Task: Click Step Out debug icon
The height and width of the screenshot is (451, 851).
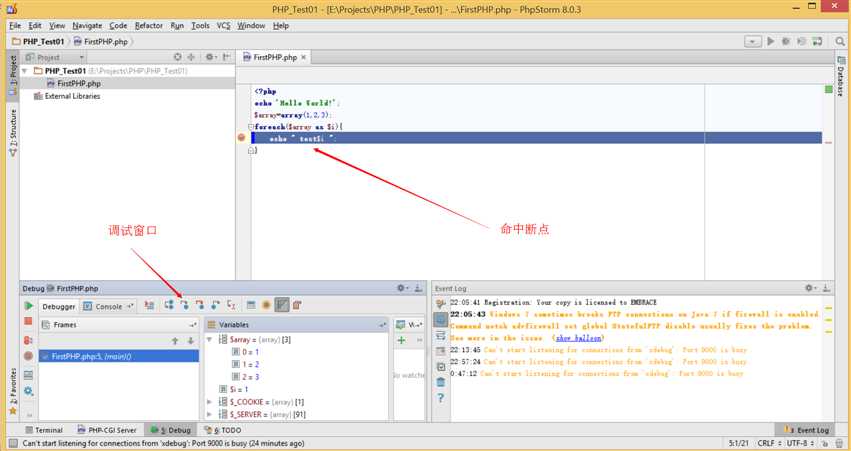Action: click(215, 306)
